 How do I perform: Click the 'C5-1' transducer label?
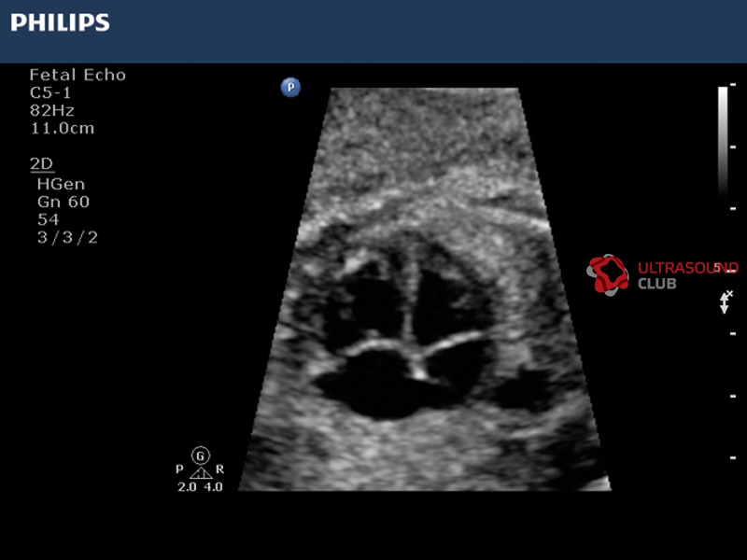[50, 92]
